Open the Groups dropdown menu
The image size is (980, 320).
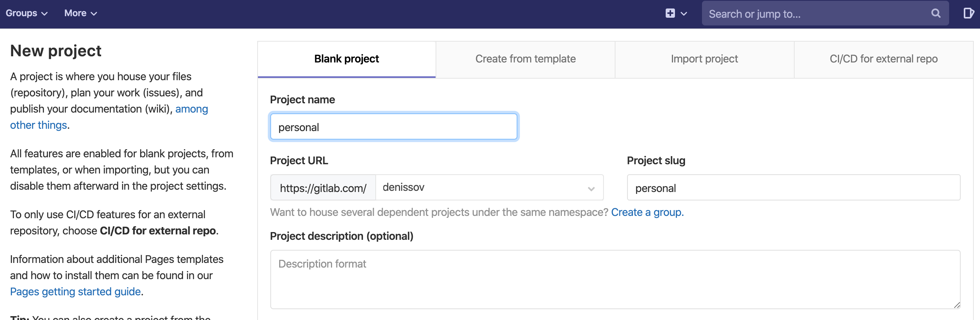click(x=27, y=13)
